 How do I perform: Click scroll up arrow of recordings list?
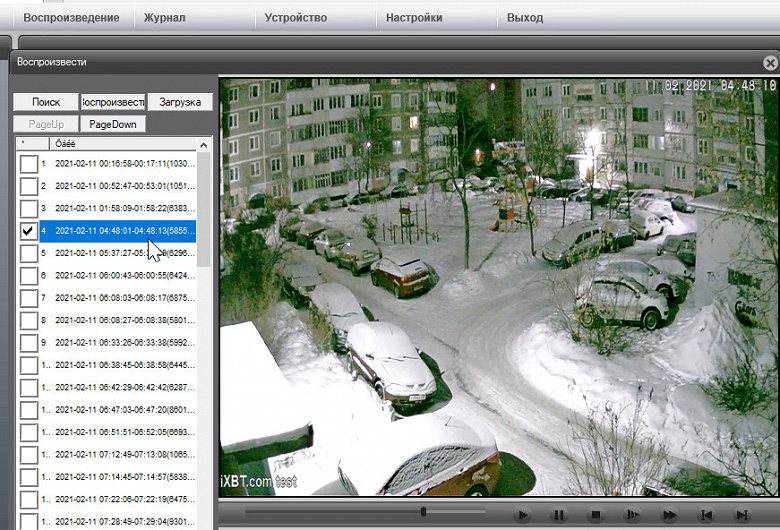(203, 145)
